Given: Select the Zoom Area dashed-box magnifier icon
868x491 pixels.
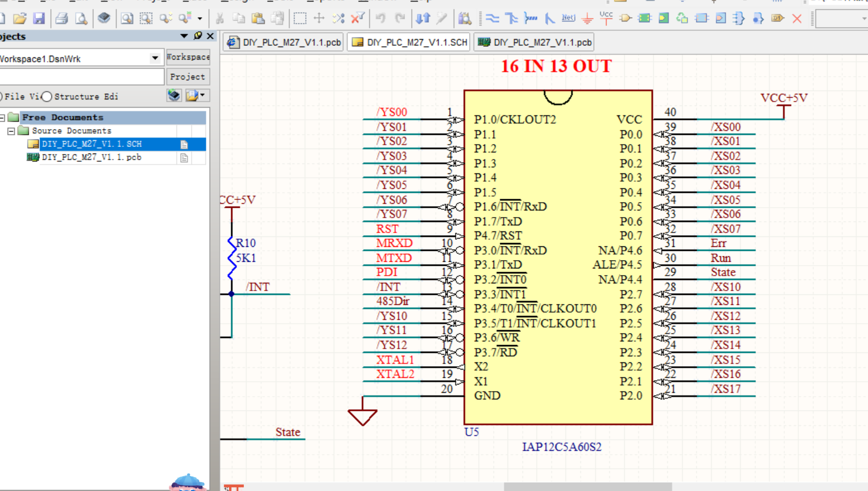Looking at the screenshot, I should click(146, 18).
